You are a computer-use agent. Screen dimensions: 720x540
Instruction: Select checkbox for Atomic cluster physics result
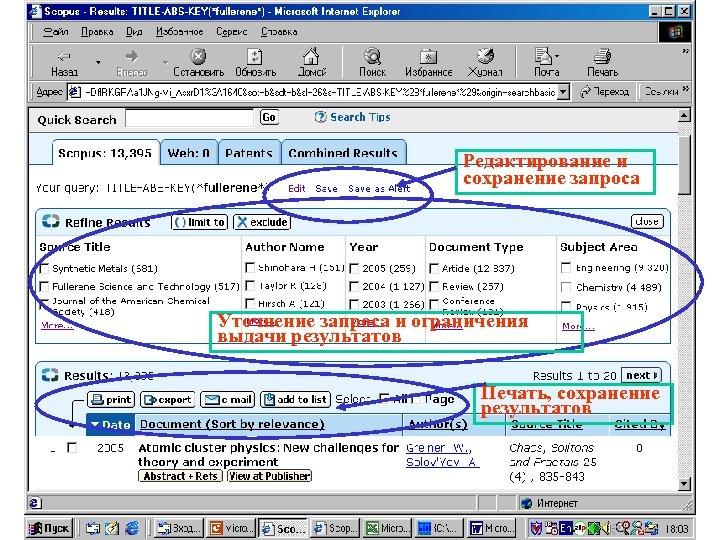(72, 447)
